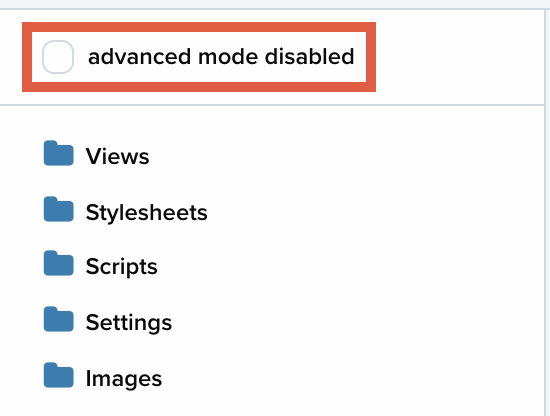
Task: Select the Views label in file tree
Action: coord(118,156)
